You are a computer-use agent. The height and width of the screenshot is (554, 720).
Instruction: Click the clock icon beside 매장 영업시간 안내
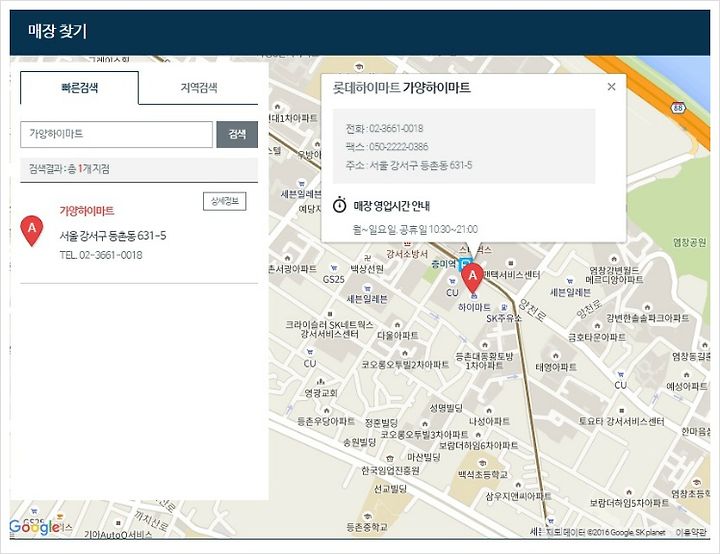[x=339, y=205]
